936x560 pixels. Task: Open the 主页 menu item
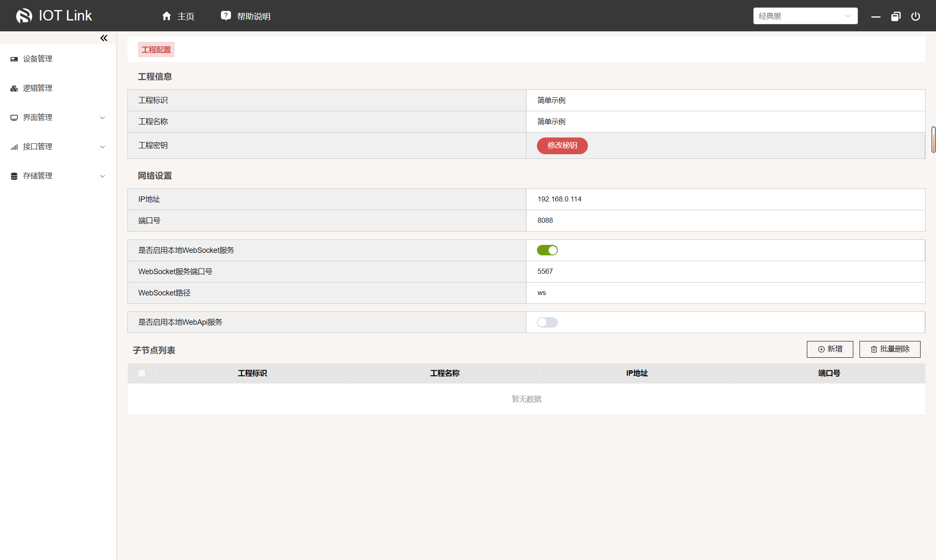pyautogui.click(x=178, y=16)
